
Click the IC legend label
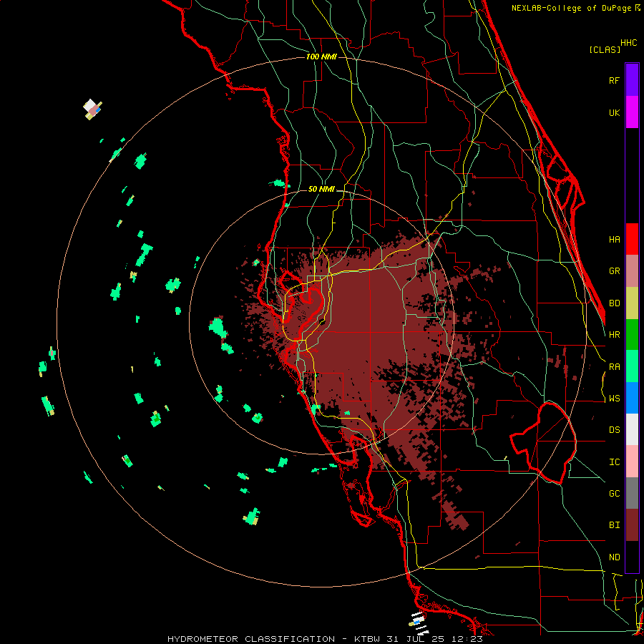[x=614, y=462]
